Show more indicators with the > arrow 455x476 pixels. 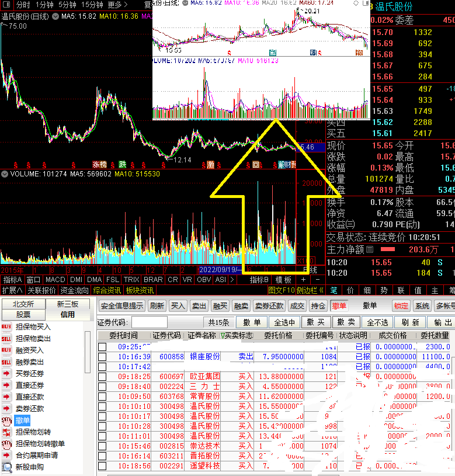232,280
